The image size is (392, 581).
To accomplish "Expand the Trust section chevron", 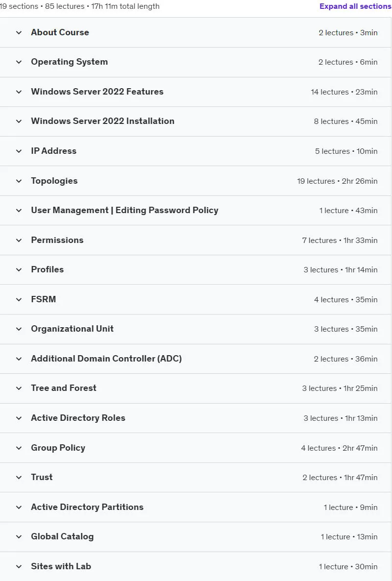I will 19,478.
